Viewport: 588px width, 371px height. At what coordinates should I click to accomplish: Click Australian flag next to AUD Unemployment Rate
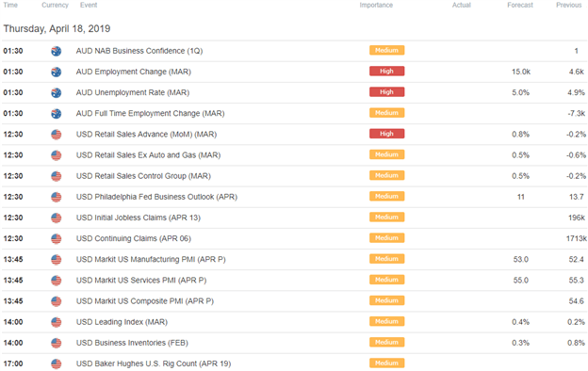click(x=57, y=92)
